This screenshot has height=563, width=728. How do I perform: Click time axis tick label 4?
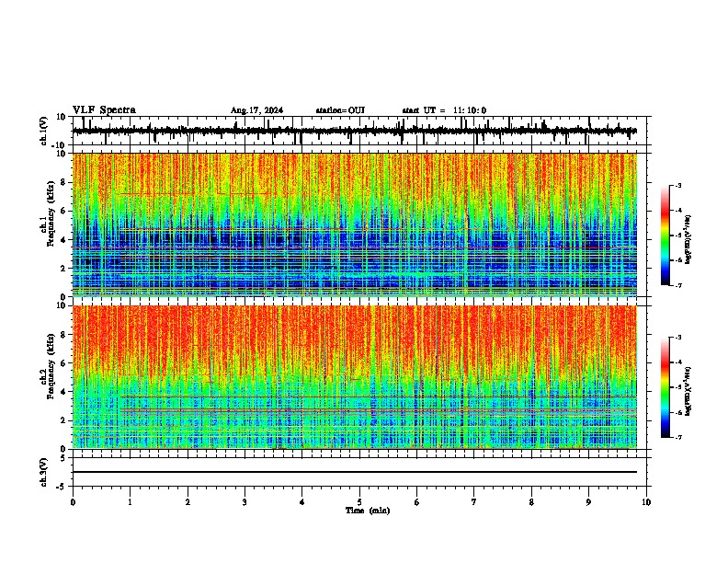coord(302,502)
